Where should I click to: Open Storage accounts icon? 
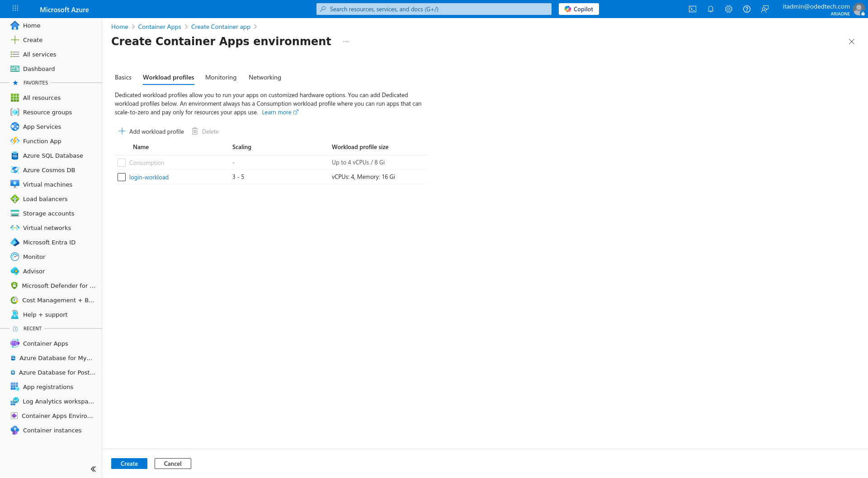pos(15,213)
